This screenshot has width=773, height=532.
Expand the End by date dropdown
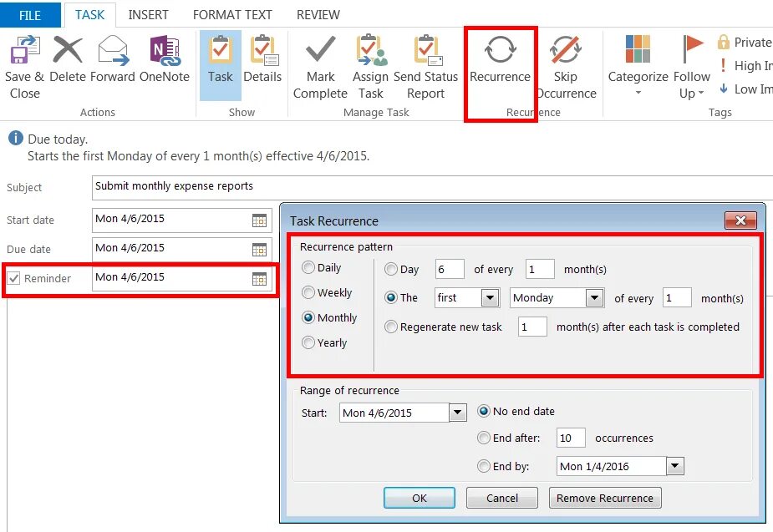click(675, 466)
